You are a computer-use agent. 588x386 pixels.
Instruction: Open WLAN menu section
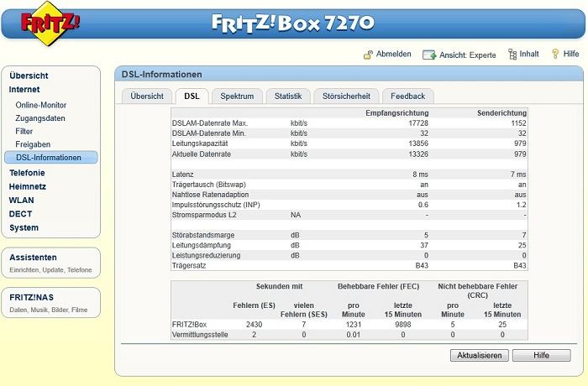pos(21,201)
